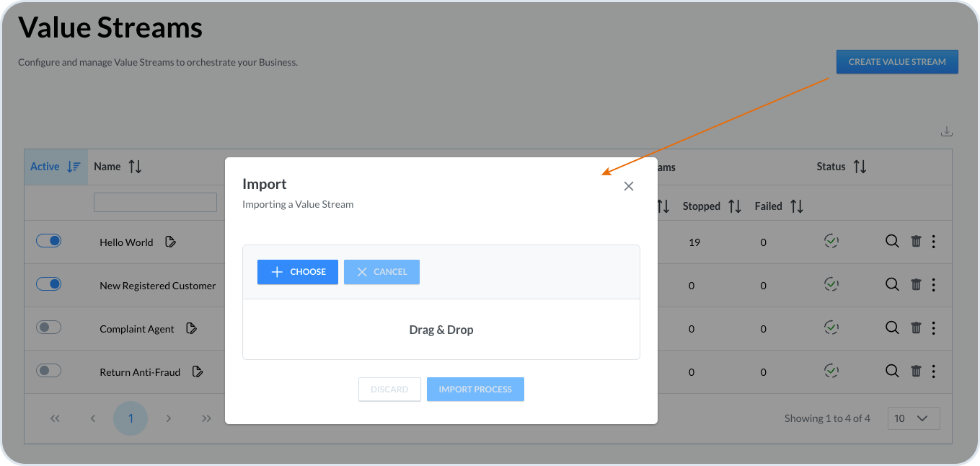Open the rows-per-page dropdown showing 10
The image size is (980, 466).
914,418
